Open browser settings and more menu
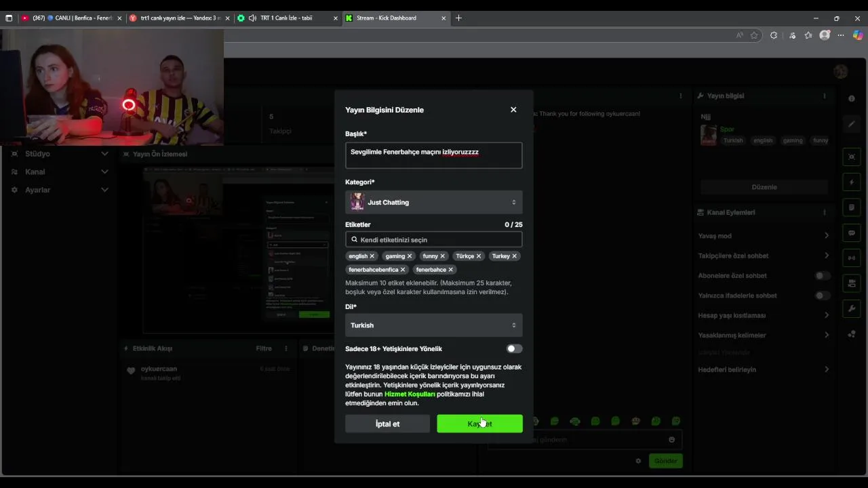The width and height of the screenshot is (868, 488). click(x=842, y=35)
